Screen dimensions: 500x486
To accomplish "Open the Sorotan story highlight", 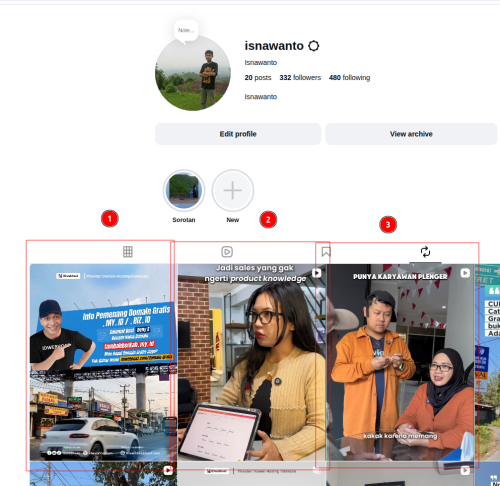I will click(x=184, y=190).
